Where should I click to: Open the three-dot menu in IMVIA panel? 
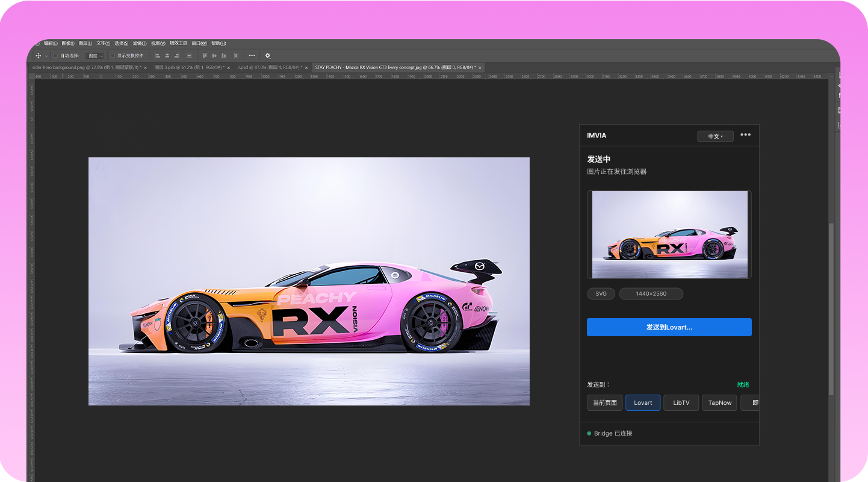pyautogui.click(x=745, y=134)
